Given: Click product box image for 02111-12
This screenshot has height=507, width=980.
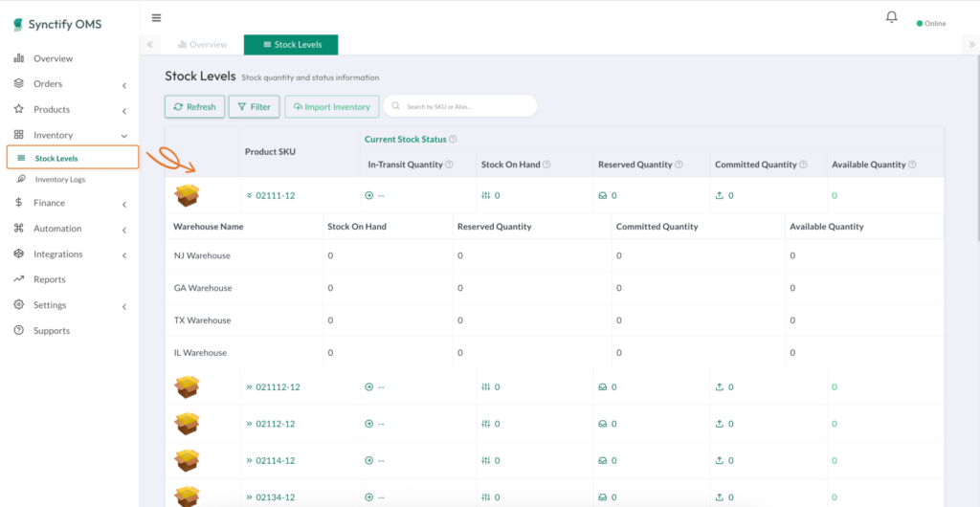Looking at the screenshot, I should 187,195.
